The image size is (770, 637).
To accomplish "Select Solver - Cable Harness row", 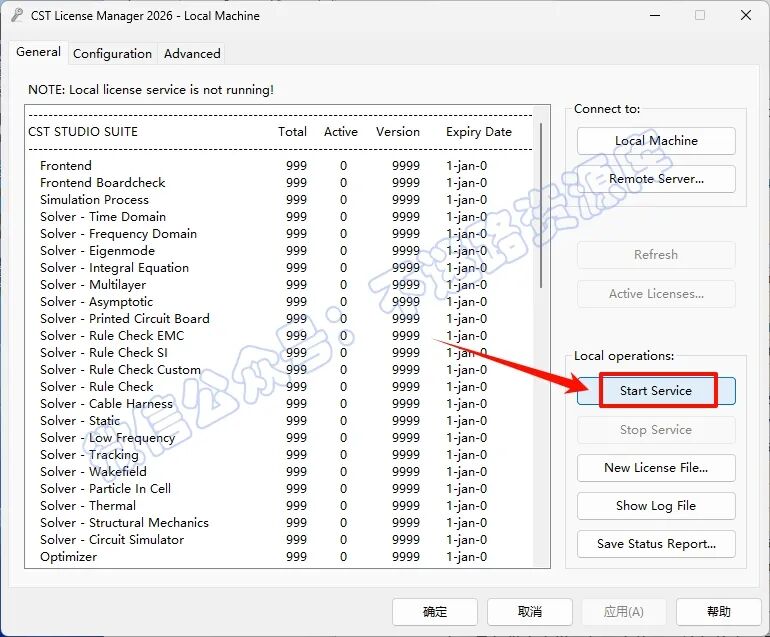I will pos(264,404).
